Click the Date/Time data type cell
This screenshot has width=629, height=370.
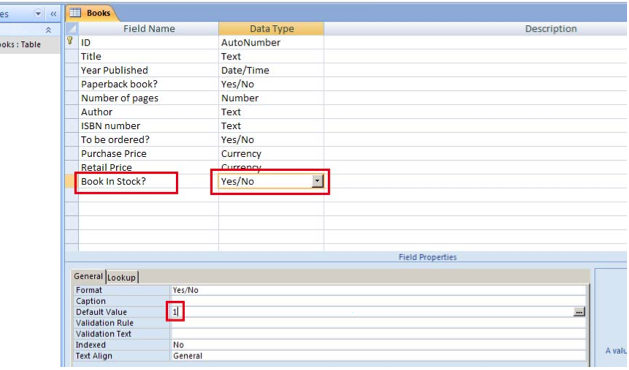tap(271, 70)
